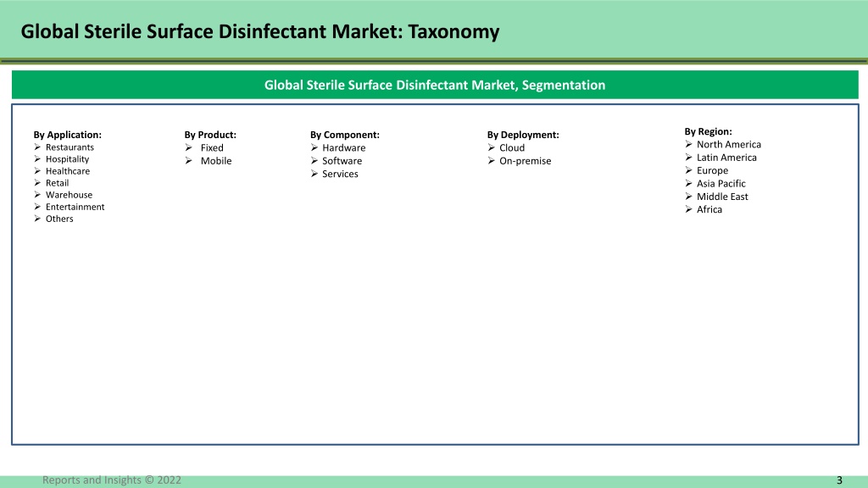Click the 'Asia Pacific' region entry
868x488 pixels.
(x=721, y=184)
